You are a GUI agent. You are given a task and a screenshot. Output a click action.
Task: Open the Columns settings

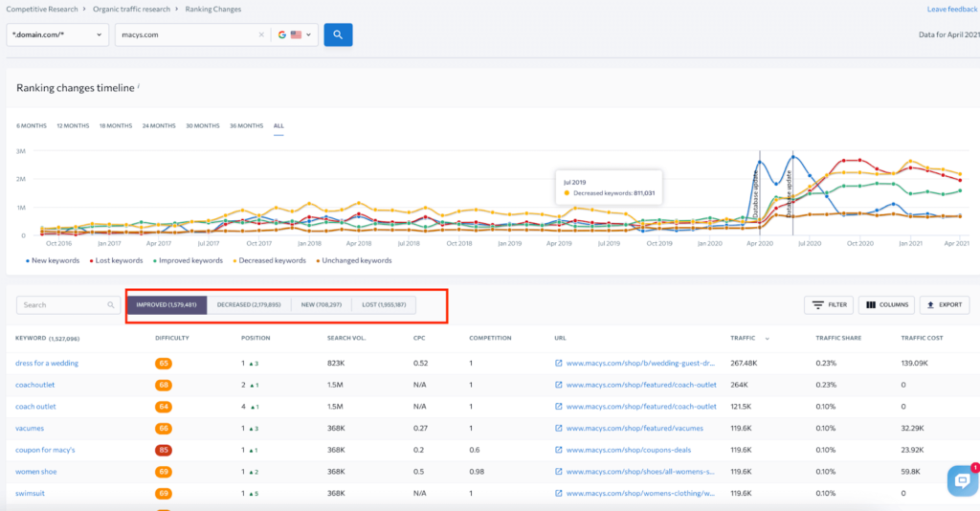886,305
